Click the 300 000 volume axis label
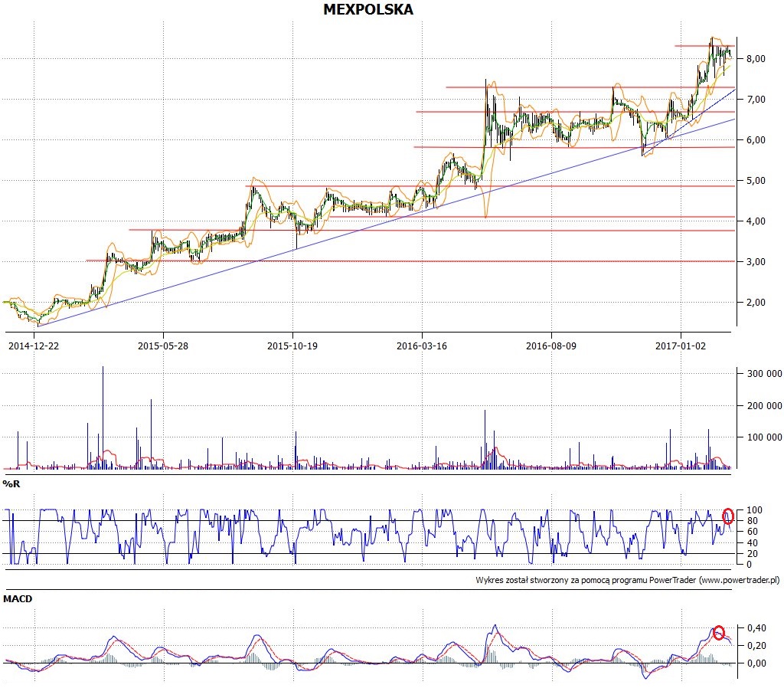 [765, 374]
